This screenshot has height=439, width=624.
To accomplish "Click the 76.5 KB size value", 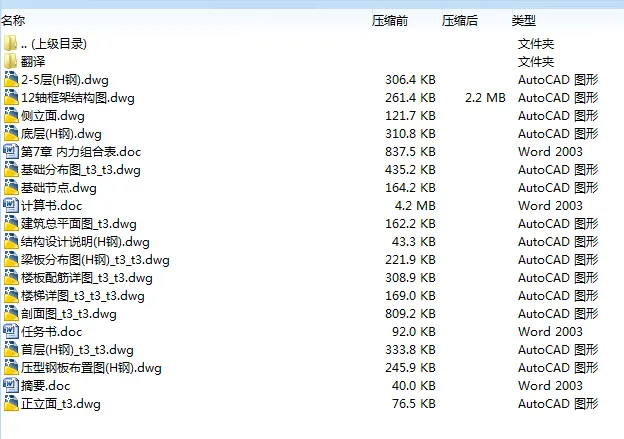I will 413,404.
